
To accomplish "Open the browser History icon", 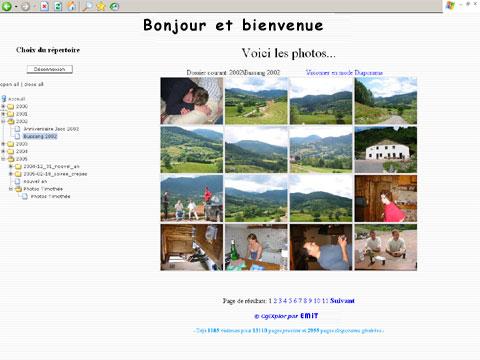I will click(x=114, y=6).
